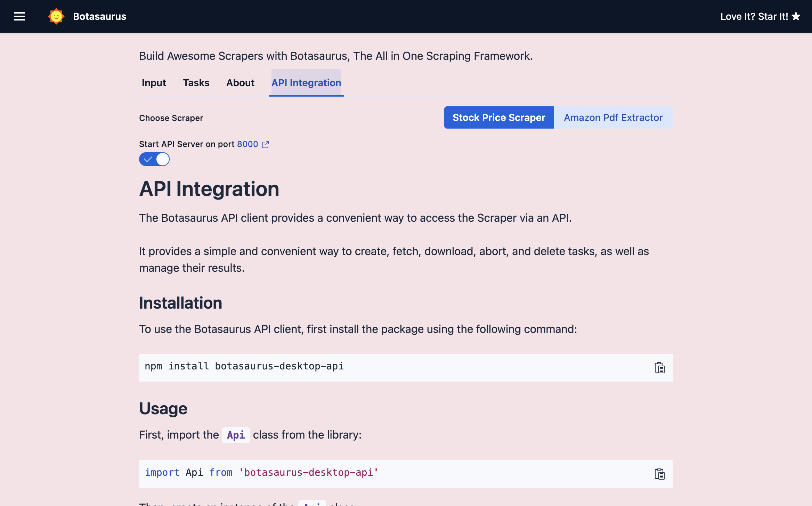Select the API Integration tab

pyautogui.click(x=306, y=83)
